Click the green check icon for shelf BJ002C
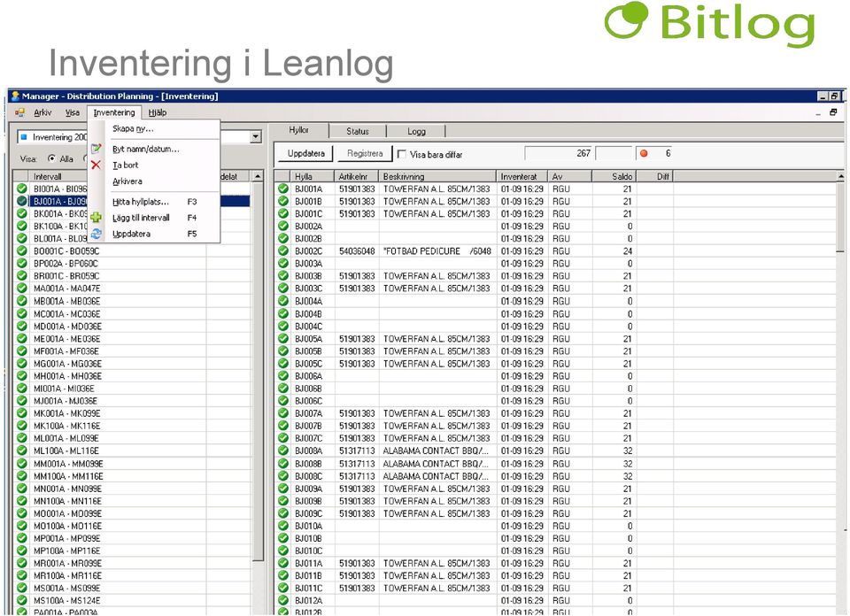The width and height of the screenshot is (850, 616). (283, 250)
